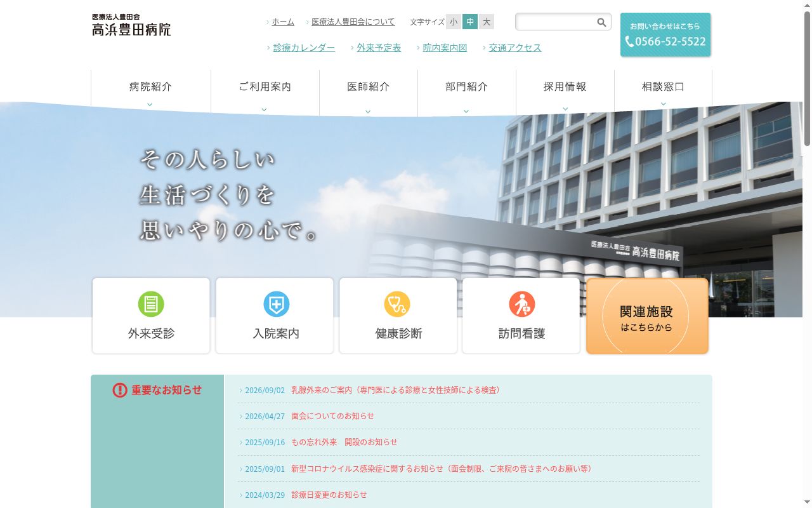Set text size to 大

tap(487, 22)
